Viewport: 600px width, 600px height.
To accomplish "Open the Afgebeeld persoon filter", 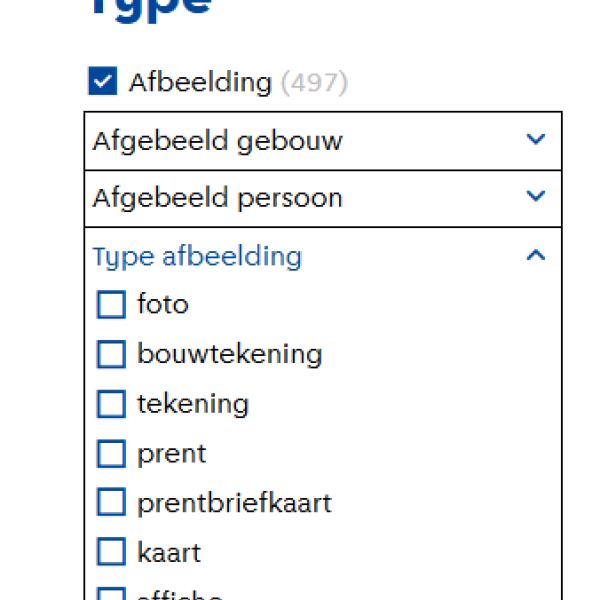I will (217, 198).
